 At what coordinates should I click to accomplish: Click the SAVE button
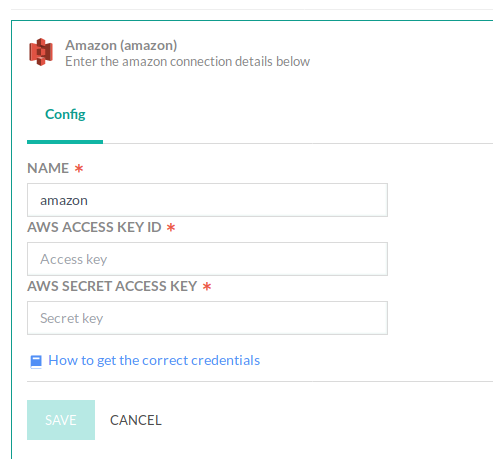61,420
